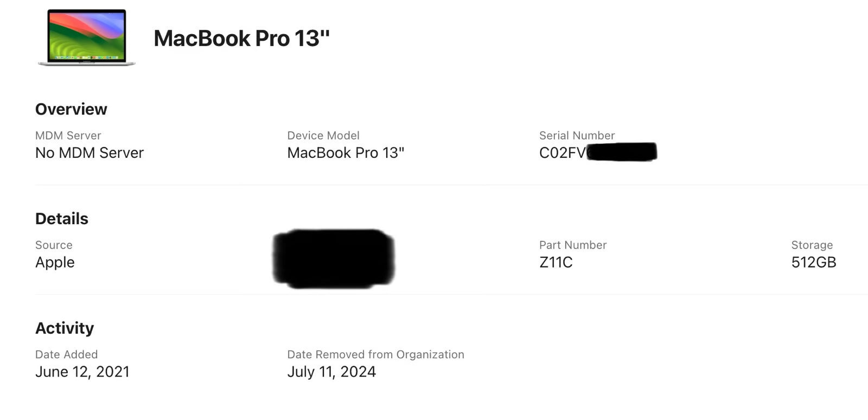868x420 pixels.
Task: Click the Storage field label
Action: [x=813, y=245]
